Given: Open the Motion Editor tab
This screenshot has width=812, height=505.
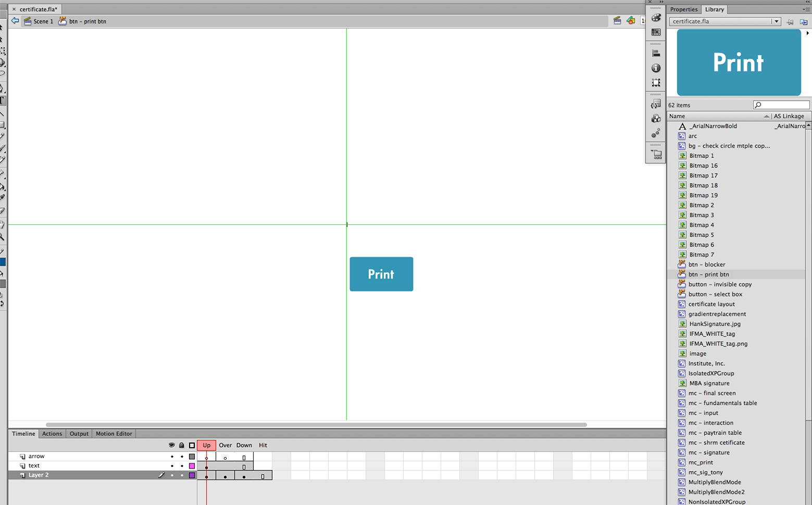Looking at the screenshot, I should (114, 434).
